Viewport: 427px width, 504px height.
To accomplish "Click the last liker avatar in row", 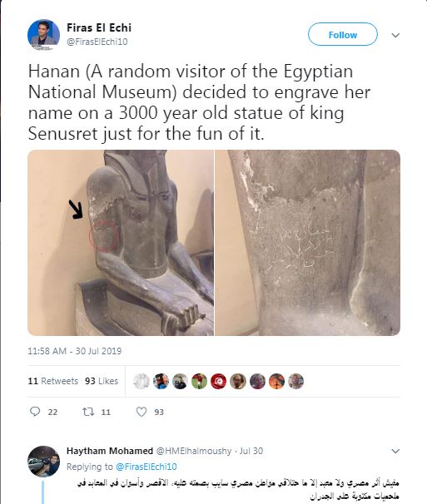I will click(x=295, y=381).
